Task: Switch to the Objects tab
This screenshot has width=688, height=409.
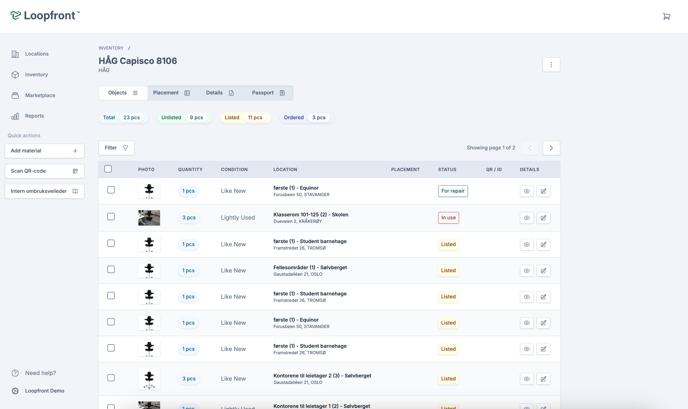Action: (x=123, y=93)
